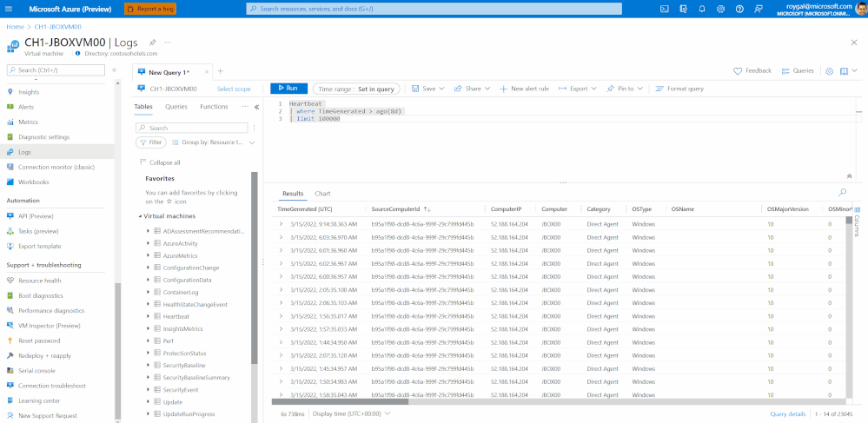Open the directory and subscription filter icon
Viewport: 868px width, 423px height.
pyautogui.click(x=684, y=9)
